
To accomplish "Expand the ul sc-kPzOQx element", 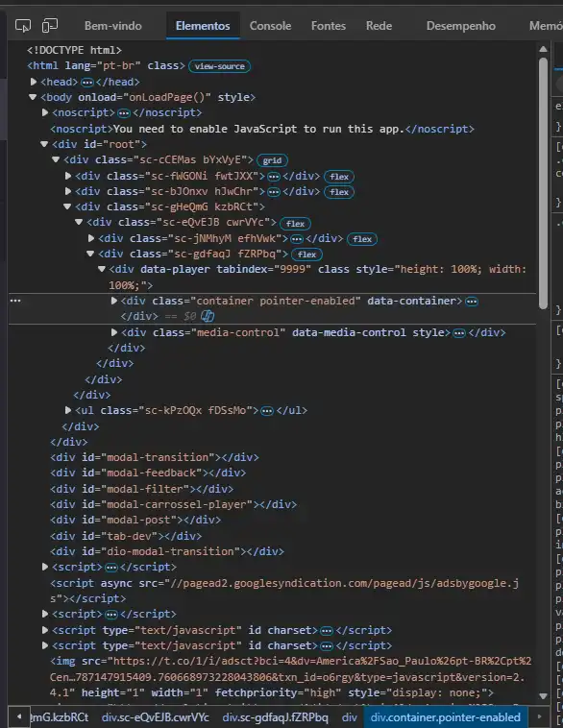I will pos(68,410).
